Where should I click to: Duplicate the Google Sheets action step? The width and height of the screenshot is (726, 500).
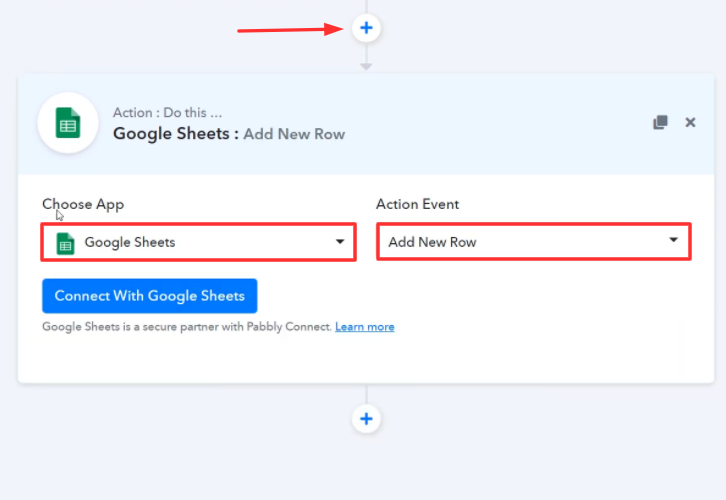pyautogui.click(x=660, y=122)
